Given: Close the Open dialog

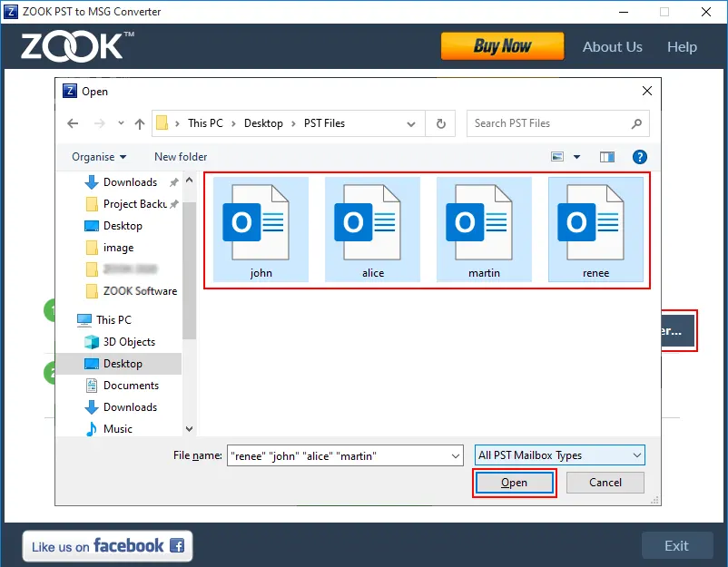Looking at the screenshot, I should tap(646, 91).
